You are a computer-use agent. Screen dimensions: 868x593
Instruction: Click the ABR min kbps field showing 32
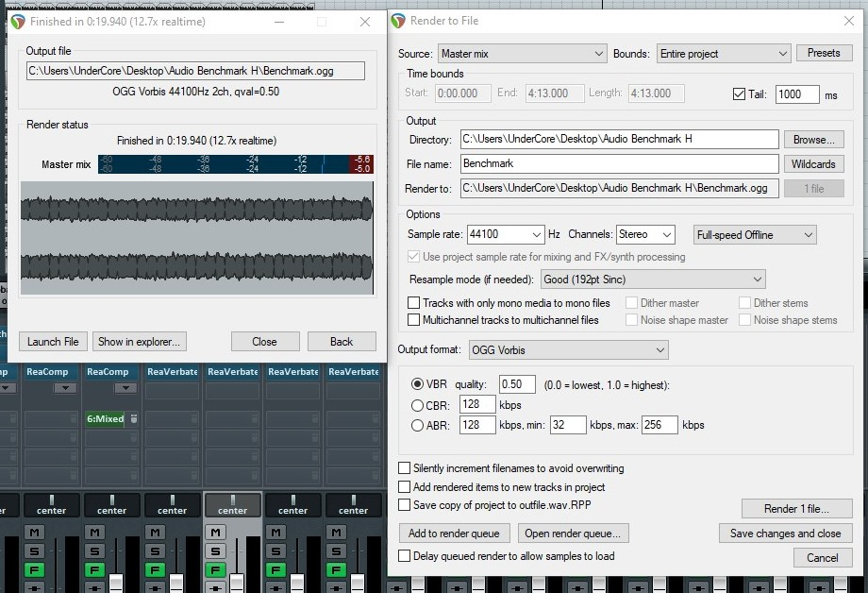click(568, 425)
